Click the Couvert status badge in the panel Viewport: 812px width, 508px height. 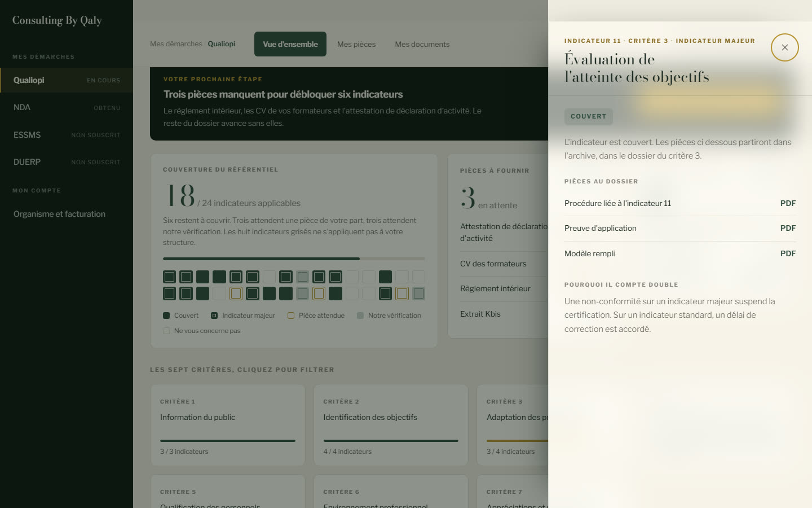[x=589, y=116]
